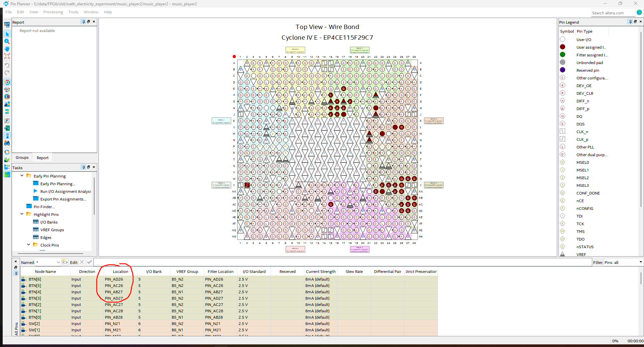The height and width of the screenshot is (347, 644).
Task: Open the View menu
Action: click(34, 12)
